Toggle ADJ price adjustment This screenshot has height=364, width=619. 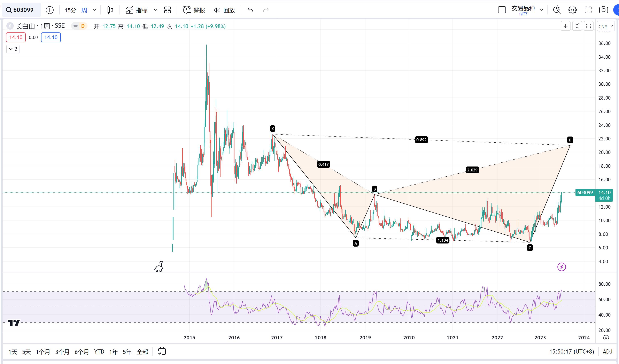click(608, 352)
